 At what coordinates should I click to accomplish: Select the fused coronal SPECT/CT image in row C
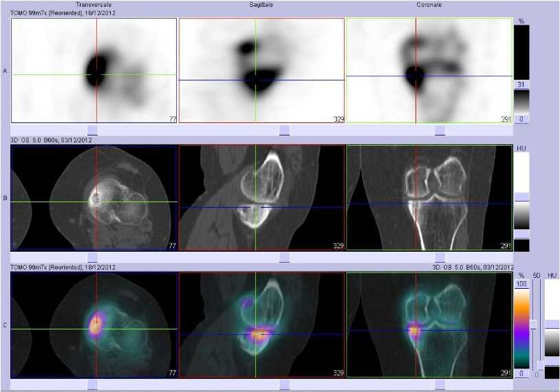click(429, 325)
